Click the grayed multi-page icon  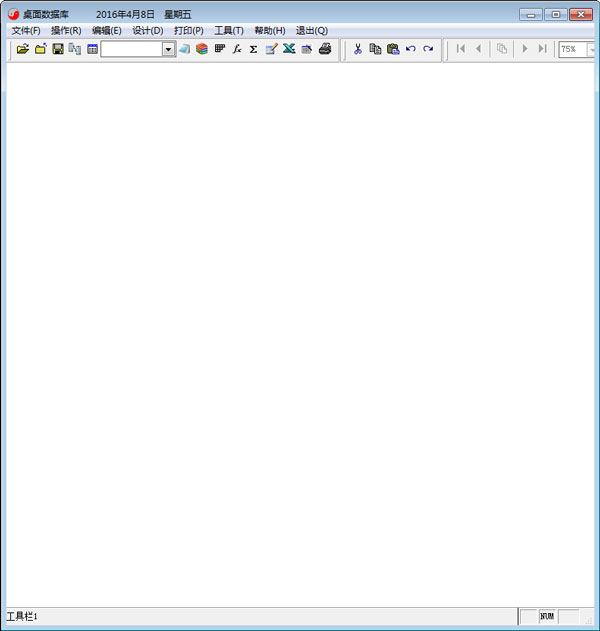point(502,49)
